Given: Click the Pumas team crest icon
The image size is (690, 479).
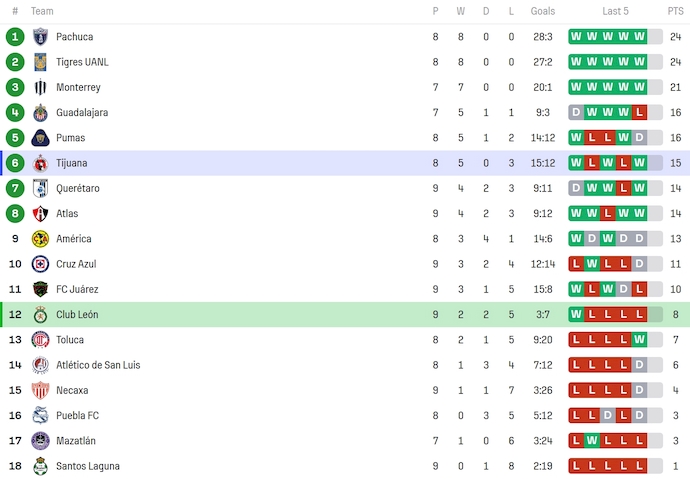Looking at the screenshot, I should click(x=41, y=138).
